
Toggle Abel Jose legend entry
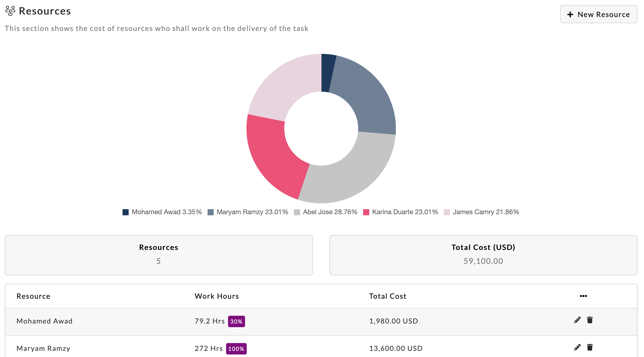(330, 212)
